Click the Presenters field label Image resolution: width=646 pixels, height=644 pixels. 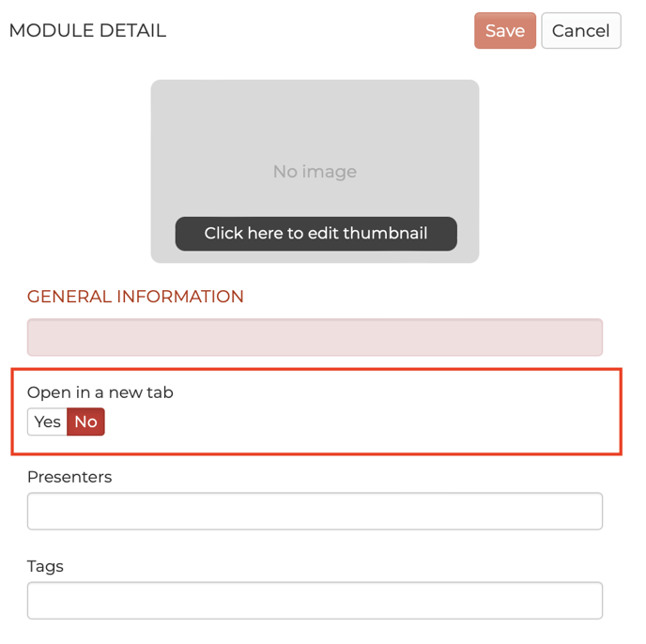click(x=69, y=477)
